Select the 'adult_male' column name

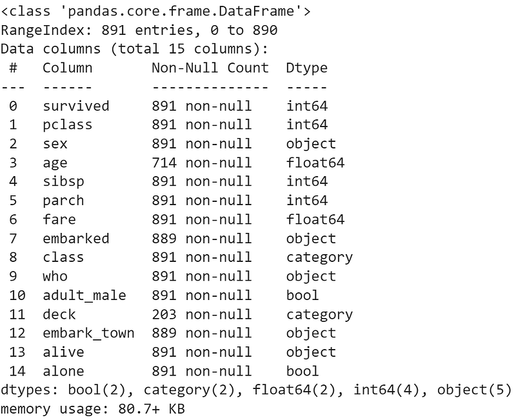(84, 295)
